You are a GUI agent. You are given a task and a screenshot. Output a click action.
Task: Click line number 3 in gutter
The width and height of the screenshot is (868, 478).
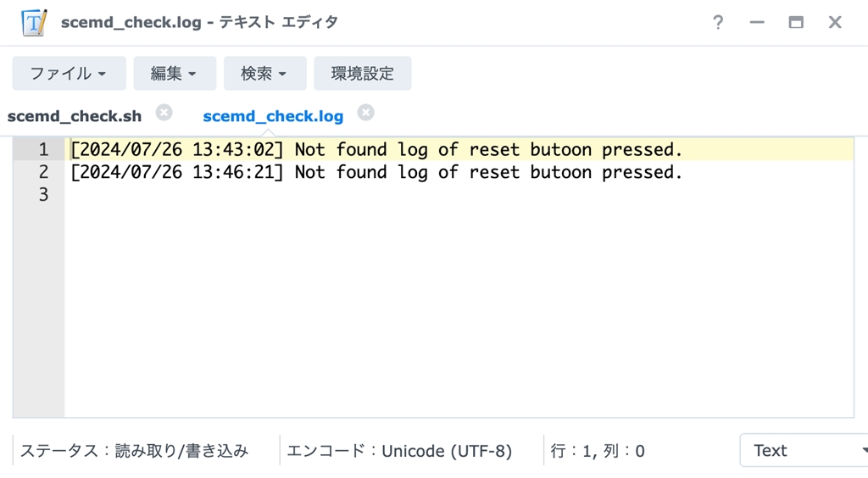click(42, 194)
